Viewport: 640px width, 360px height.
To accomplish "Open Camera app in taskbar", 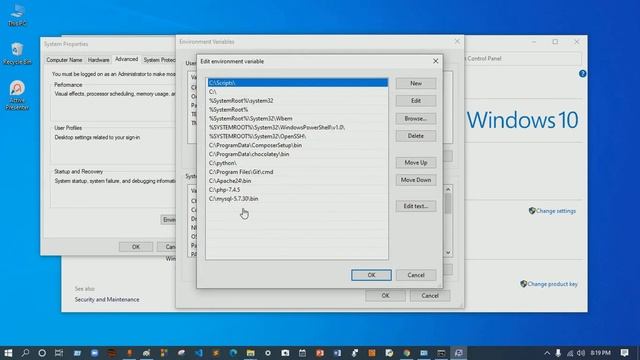I will click(285, 353).
